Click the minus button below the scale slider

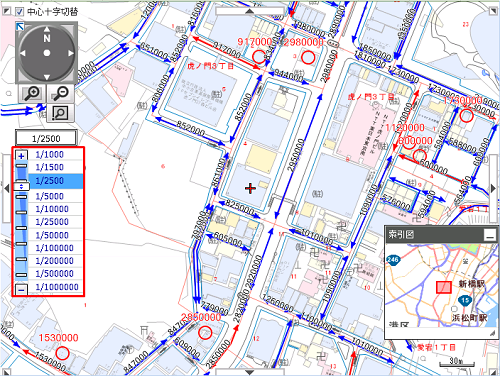point(22,290)
